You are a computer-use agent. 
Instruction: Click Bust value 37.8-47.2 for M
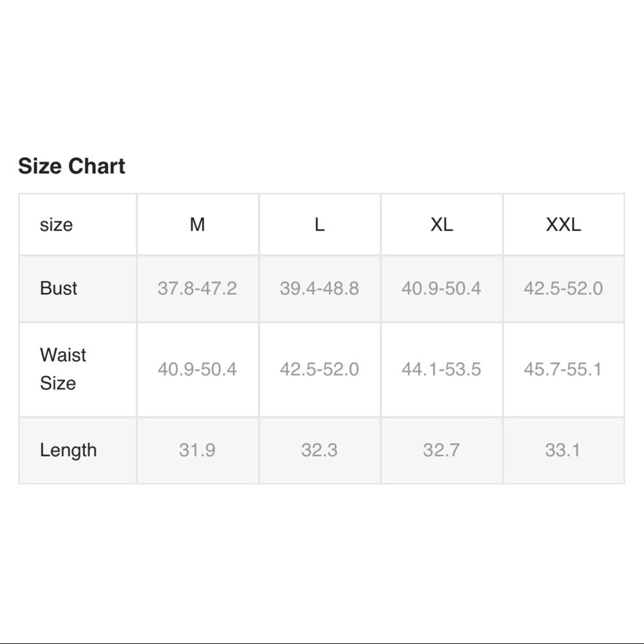coord(197,288)
